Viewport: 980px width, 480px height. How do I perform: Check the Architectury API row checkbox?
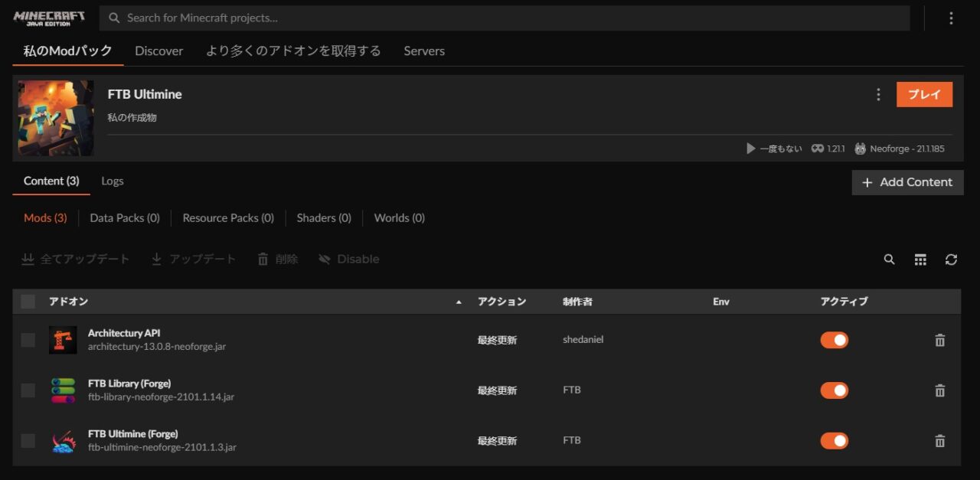coord(28,340)
